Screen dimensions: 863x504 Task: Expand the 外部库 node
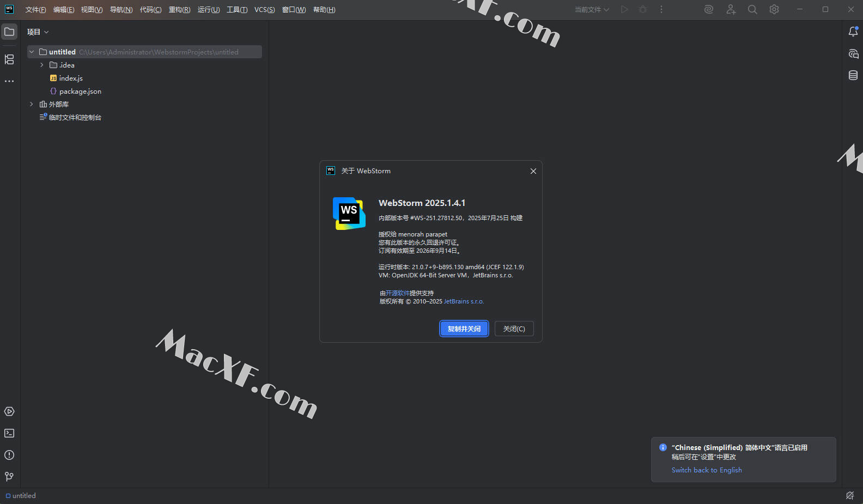click(x=32, y=104)
